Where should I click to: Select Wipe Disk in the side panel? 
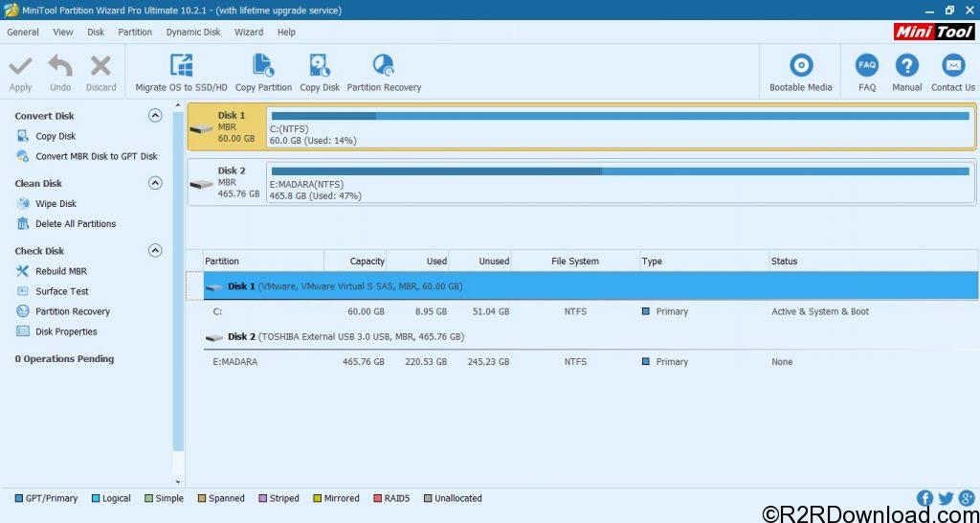pyautogui.click(x=56, y=203)
